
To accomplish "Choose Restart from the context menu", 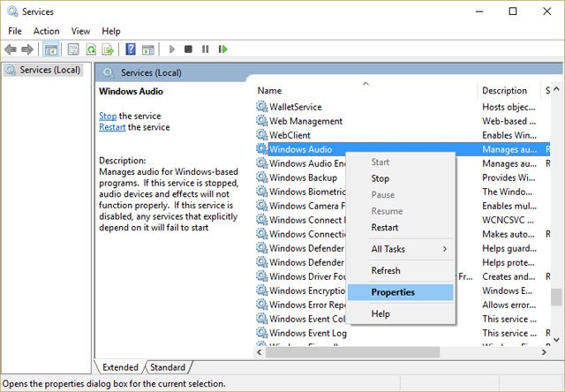I will [385, 228].
